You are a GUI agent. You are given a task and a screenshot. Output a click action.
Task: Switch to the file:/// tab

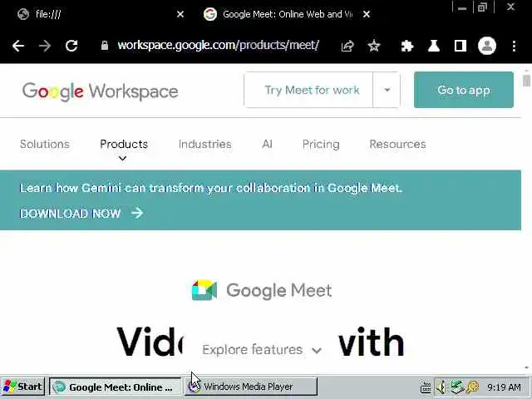click(x=100, y=14)
